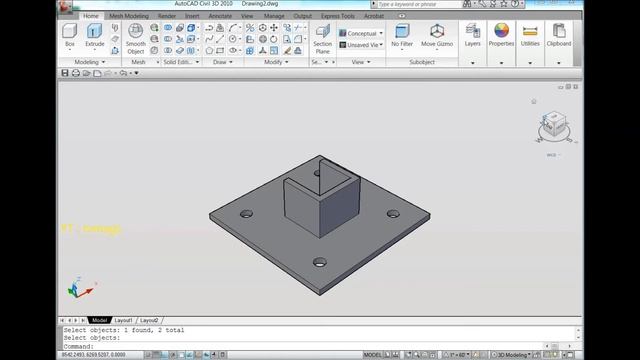Save drawing from Quick Access toolbar
This screenshot has height=360, width=640.
point(65,73)
